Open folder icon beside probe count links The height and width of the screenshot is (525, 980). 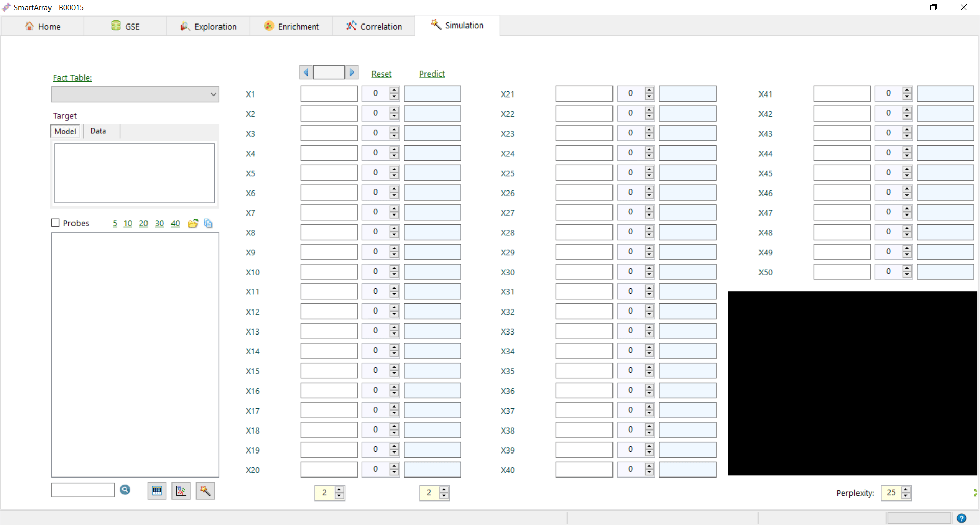coord(193,223)
